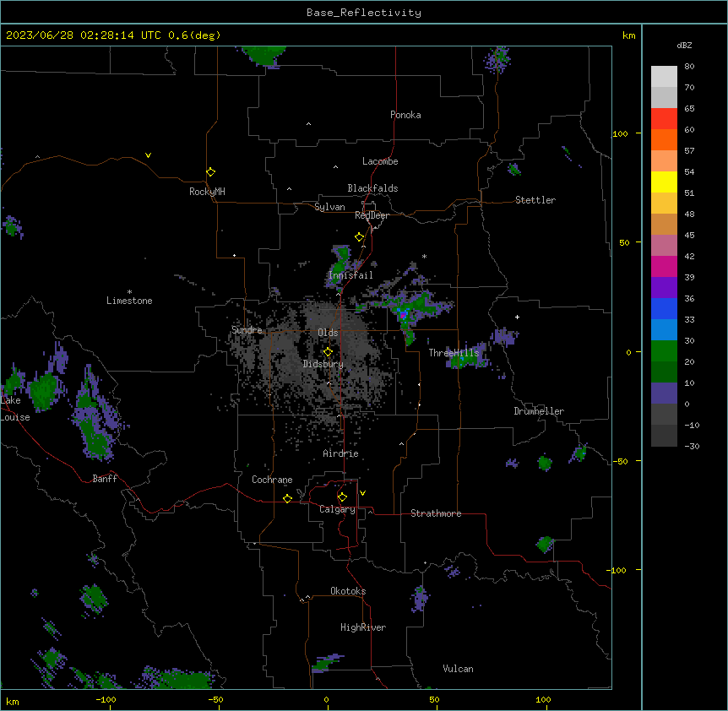The height and width of the screenshot is (711, 728).
Task: Click the 80 value on the dBZ legend
Action: (689, 67)
